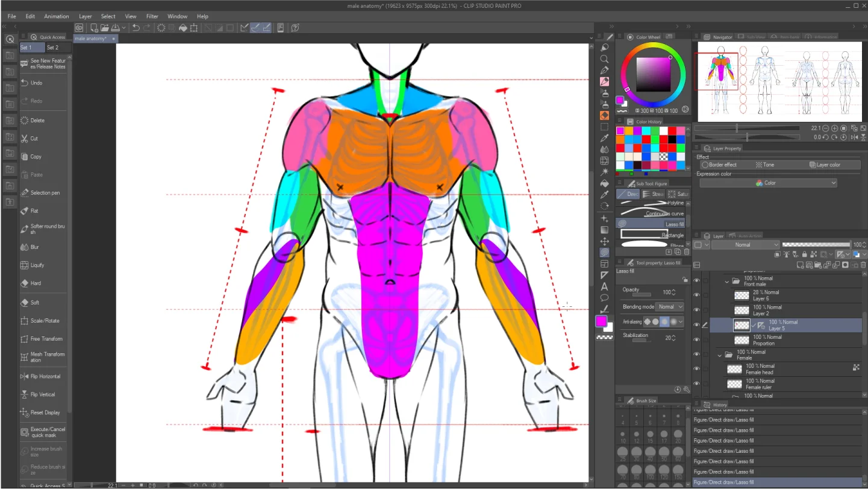Viewport: 868px width, 489px height.
Task: Hide Layer 5 with eye icon
Action: 697,325
